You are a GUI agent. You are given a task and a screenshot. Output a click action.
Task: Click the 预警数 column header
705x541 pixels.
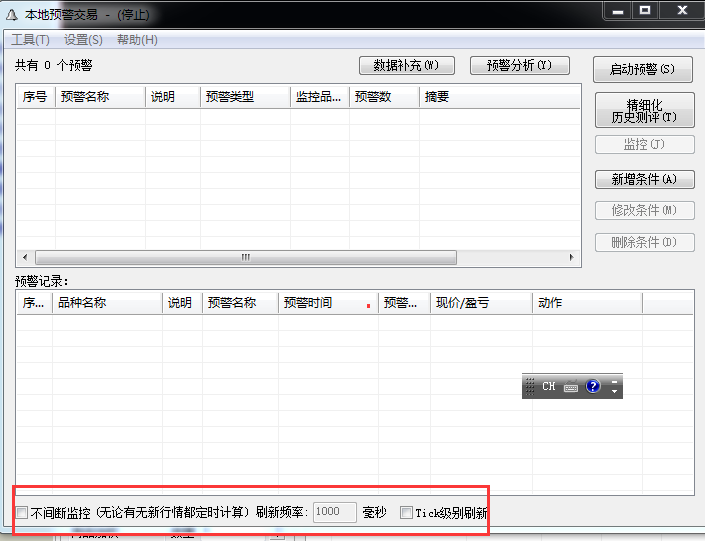[384, 97]
